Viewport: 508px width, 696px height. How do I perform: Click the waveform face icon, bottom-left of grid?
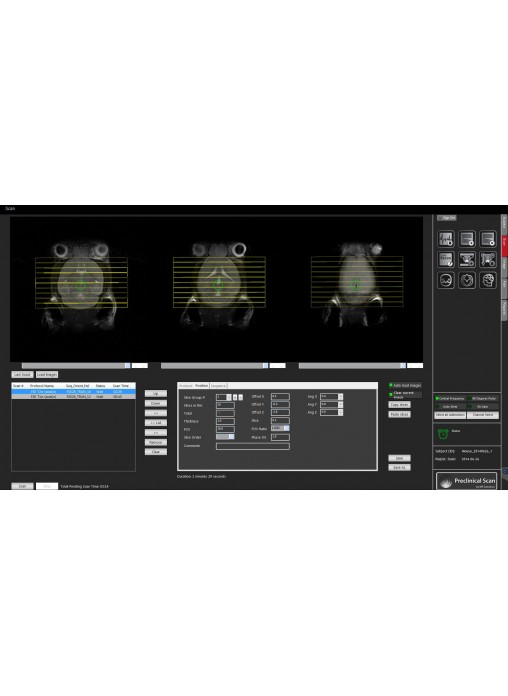[446, 281]
